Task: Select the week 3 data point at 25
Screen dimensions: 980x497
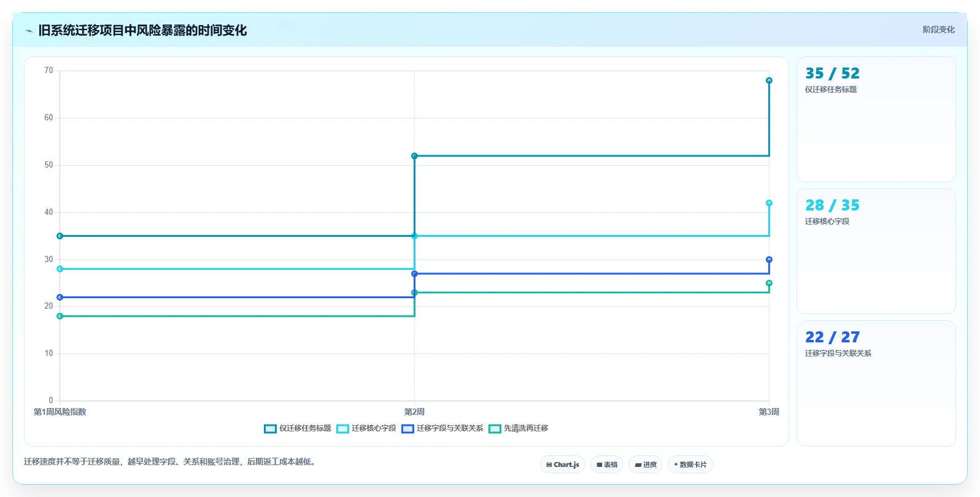Action: 769,283
